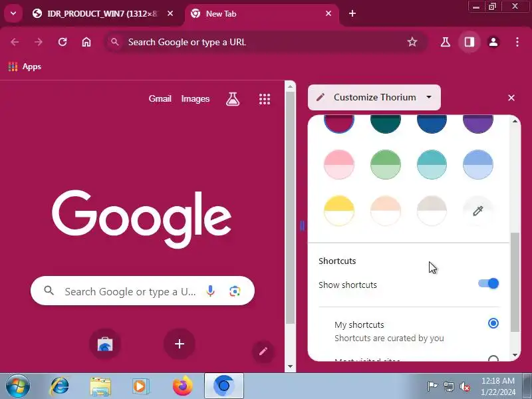Switch to the IDR_PRODUCT_WIN7 tab
The height and width of the screenshot is (399, 532).
pos(102,14)
